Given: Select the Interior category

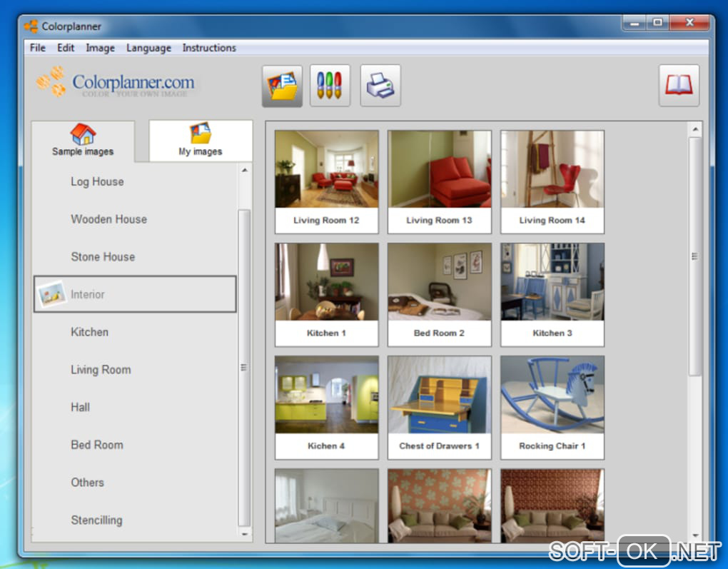Looking at the screenshot, I should click(135, 294).
